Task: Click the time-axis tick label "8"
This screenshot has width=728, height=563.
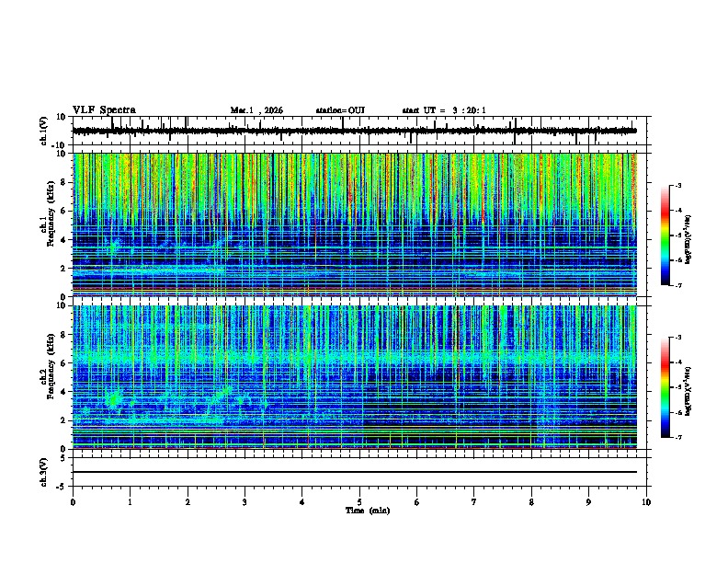Action: click(x=531, y=502)
